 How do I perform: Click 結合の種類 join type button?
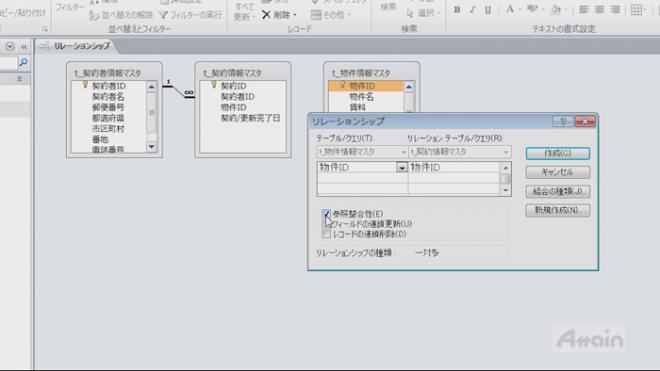coord(558,192)
